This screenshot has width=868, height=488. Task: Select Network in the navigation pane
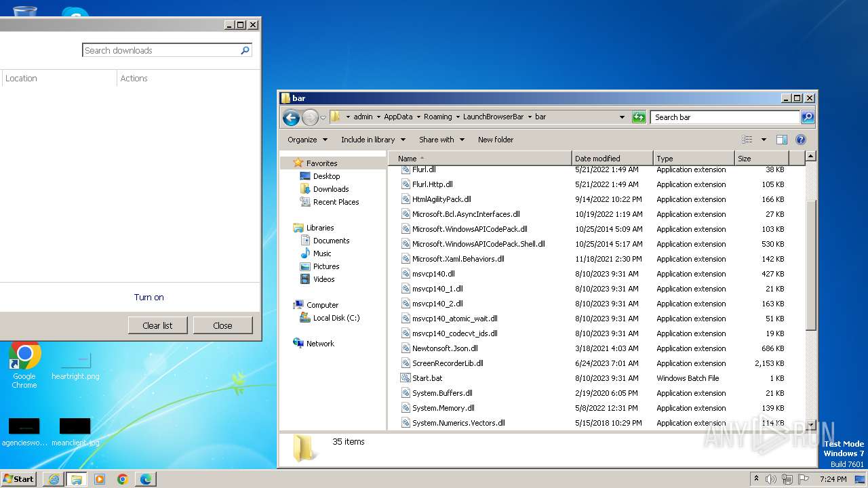coord(320,344)
